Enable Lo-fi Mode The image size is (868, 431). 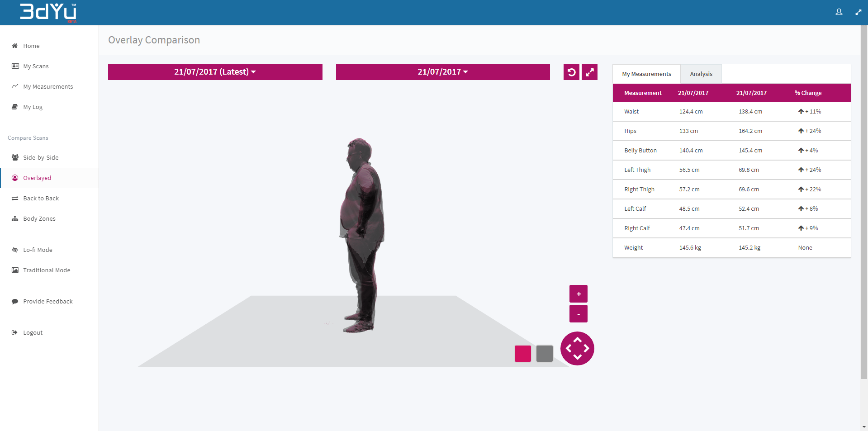pyautogui.click(x=38, y=250)
